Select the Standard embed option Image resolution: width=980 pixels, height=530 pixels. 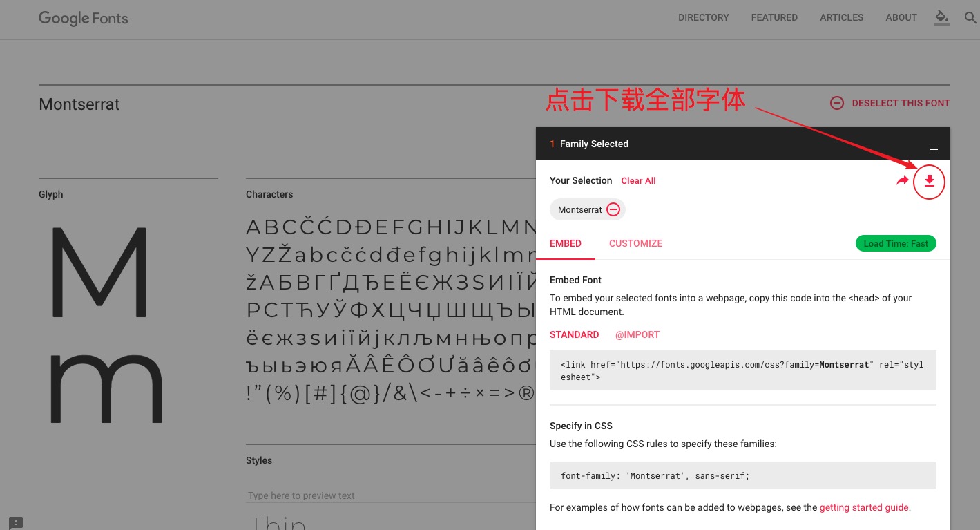pos(574,334)
